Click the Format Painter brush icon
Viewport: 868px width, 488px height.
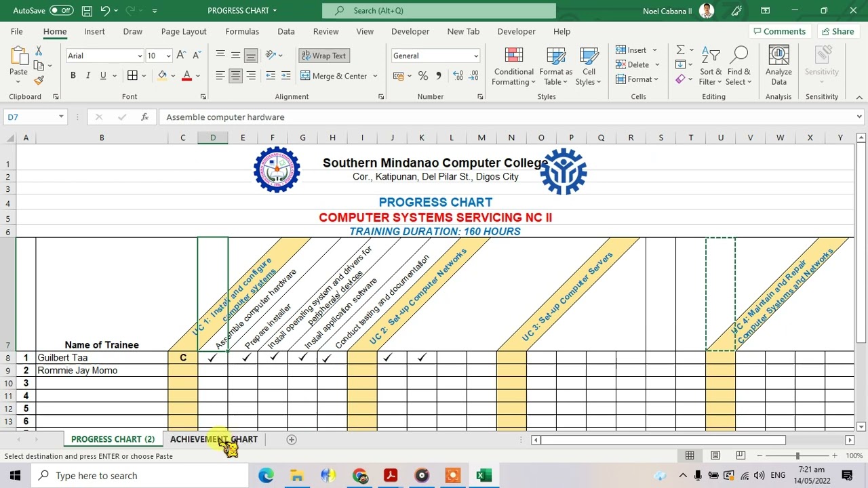(39, 80)
